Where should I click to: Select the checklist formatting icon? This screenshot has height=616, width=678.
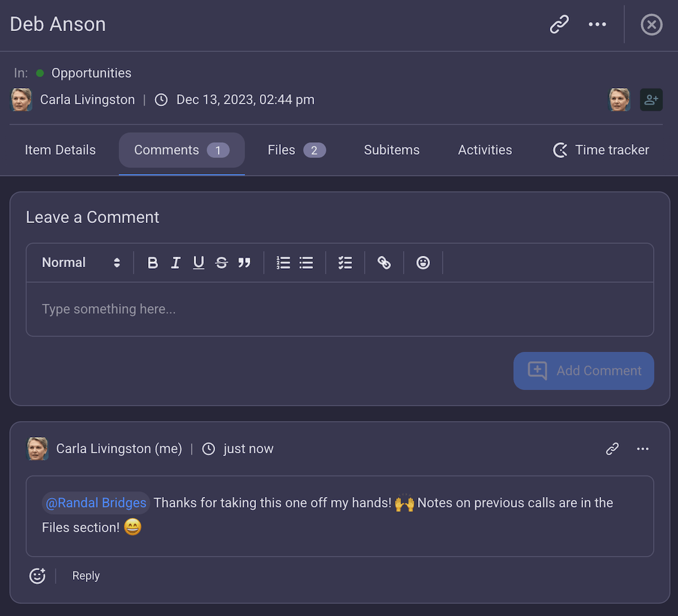[x=345, y=263]
